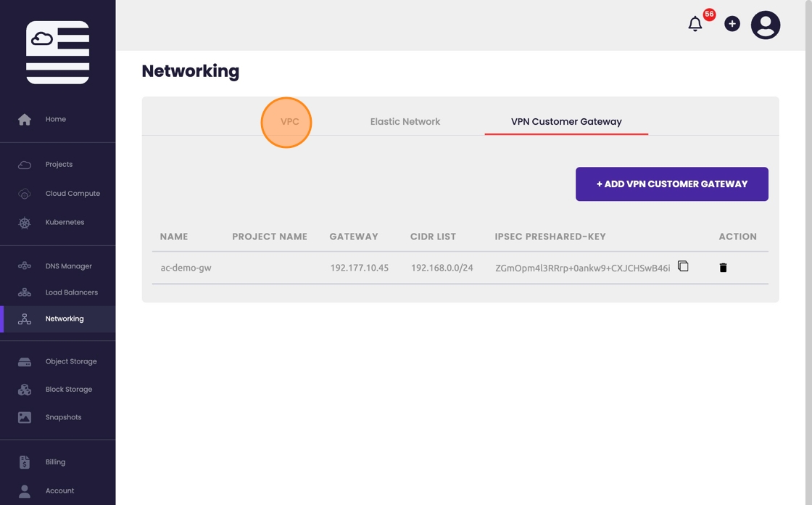Click the Kubernetes wheel icon
812x505 pixels.
pos(25,223)
